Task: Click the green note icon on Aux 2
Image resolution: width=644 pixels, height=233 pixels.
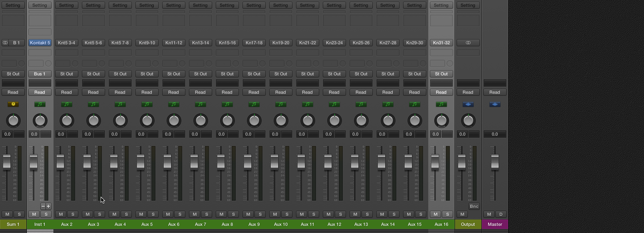Action: click(x=67, y=105)
